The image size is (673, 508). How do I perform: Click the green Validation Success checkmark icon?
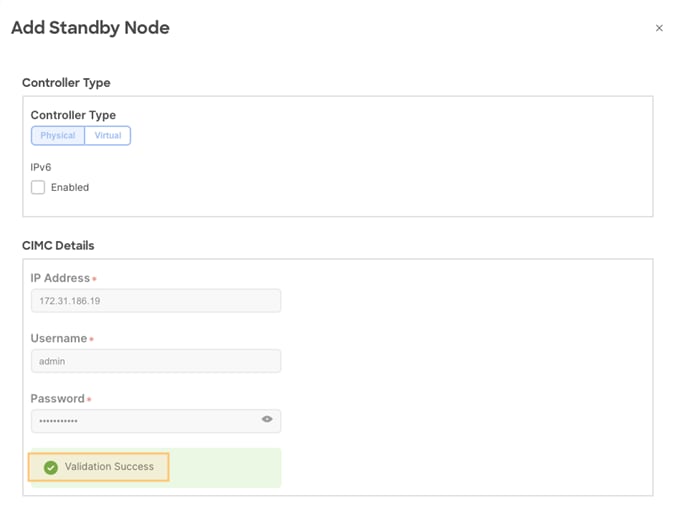[51, 467]
